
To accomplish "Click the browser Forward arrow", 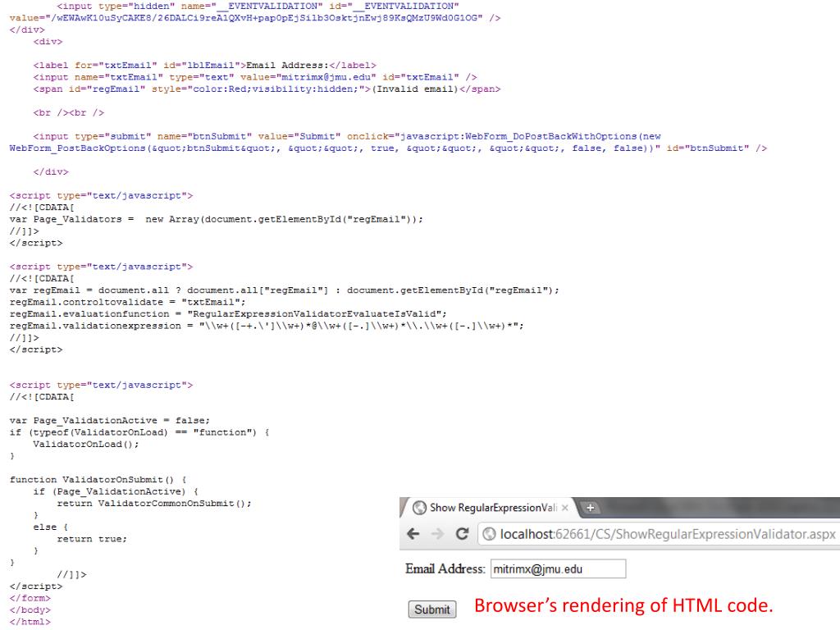I will [x=438, y=533].
